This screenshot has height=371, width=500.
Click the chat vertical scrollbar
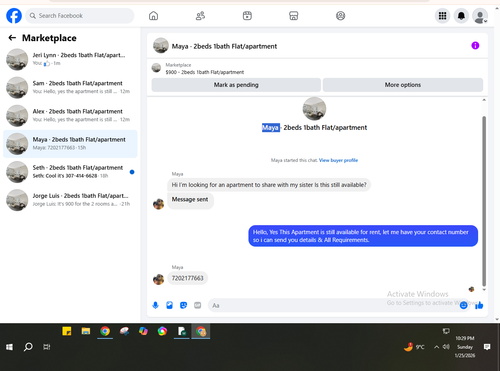(x=484, y=201)
